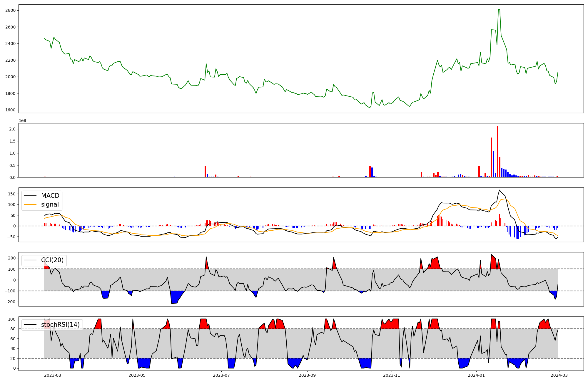The height and width of the screenshot is (382, 588).
Task: Click the signal legend label
Action: (x=50, y=205)
